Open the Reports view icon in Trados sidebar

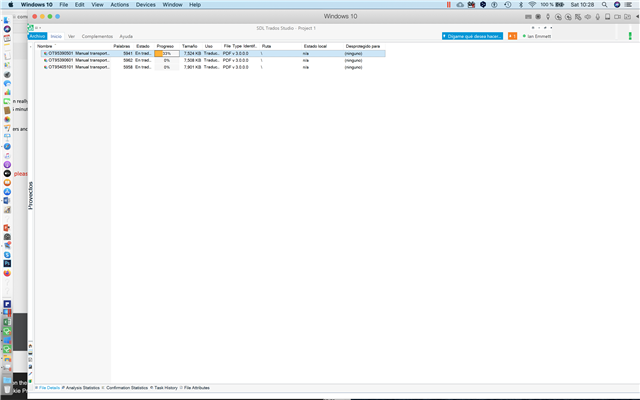[30, 367]
